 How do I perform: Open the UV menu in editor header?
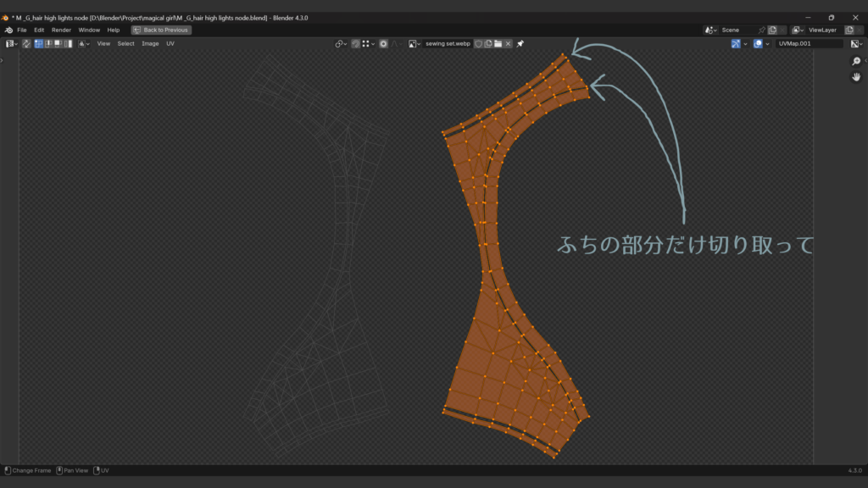(170, 43)
